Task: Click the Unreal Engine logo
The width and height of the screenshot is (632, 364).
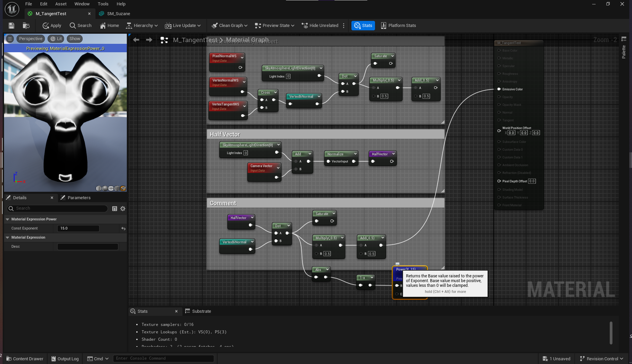Action: pyautogui.click(x=12, y=9)
